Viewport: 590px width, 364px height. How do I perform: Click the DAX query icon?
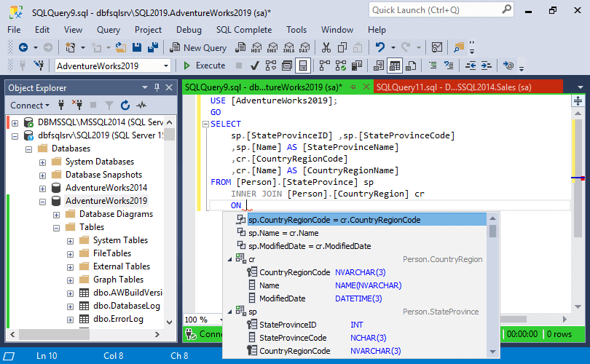pyautogui.click(x=304, y=48)
